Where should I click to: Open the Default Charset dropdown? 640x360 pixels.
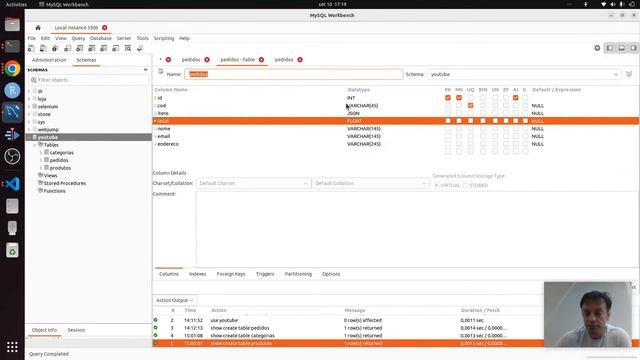point(253,183)
